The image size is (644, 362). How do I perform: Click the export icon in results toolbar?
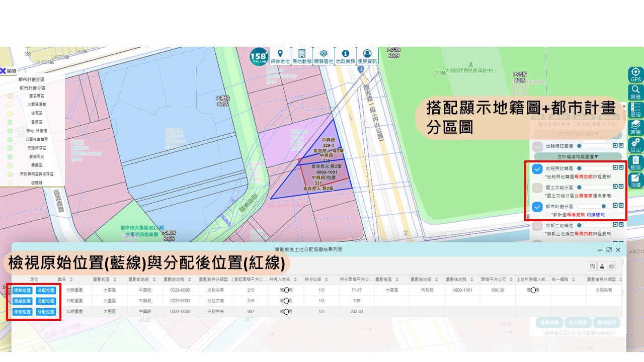click(602, 266)
